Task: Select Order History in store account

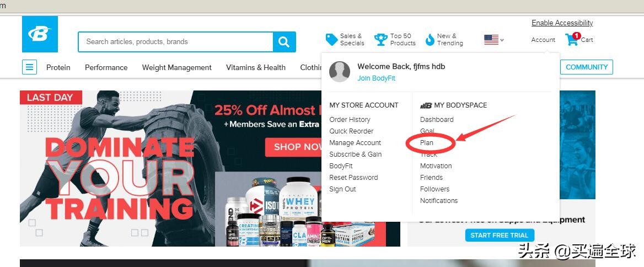Action: point(350,120)
